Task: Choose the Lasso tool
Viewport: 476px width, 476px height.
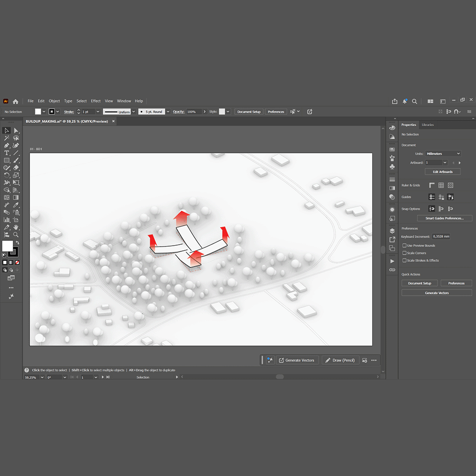Action: pyautogui.click(x=16, y=138)
